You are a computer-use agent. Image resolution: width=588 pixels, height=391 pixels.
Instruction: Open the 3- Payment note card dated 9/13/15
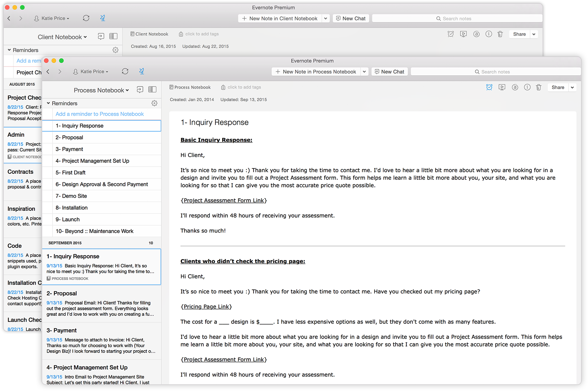click(x=102, y=341)
